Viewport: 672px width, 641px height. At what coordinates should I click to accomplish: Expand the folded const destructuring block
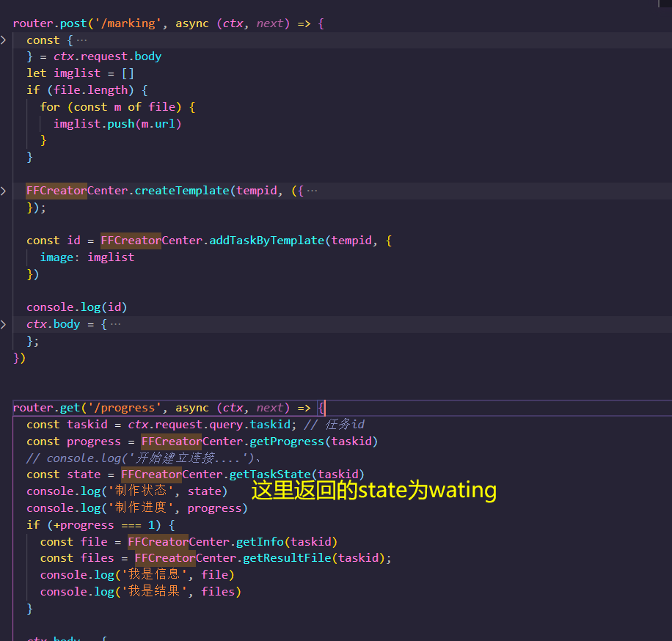(4, 40)
